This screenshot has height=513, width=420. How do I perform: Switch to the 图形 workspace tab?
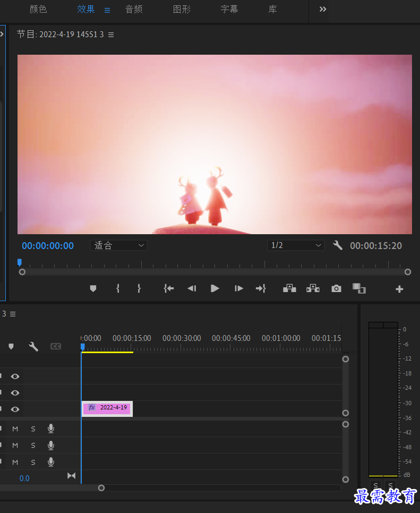click(x=182, y=9)
